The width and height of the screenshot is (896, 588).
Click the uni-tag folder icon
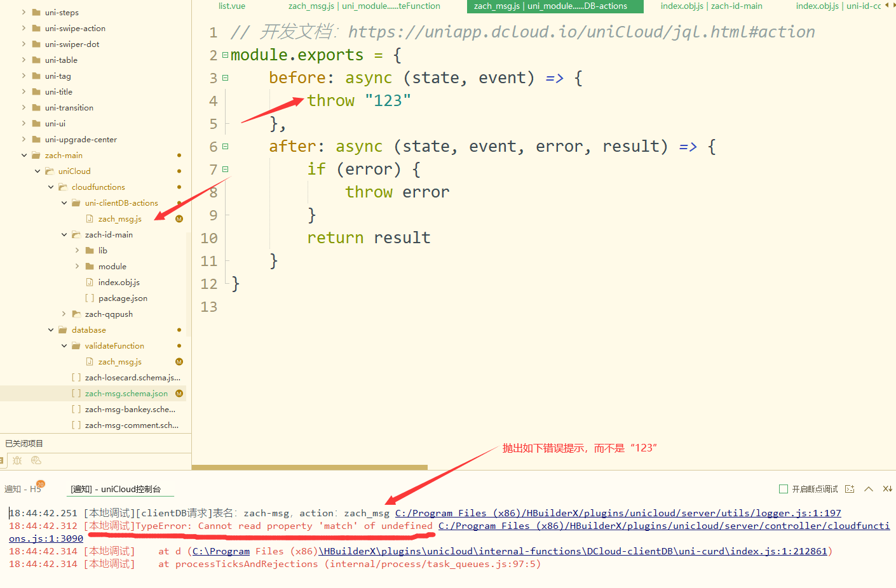pos(36,76)
